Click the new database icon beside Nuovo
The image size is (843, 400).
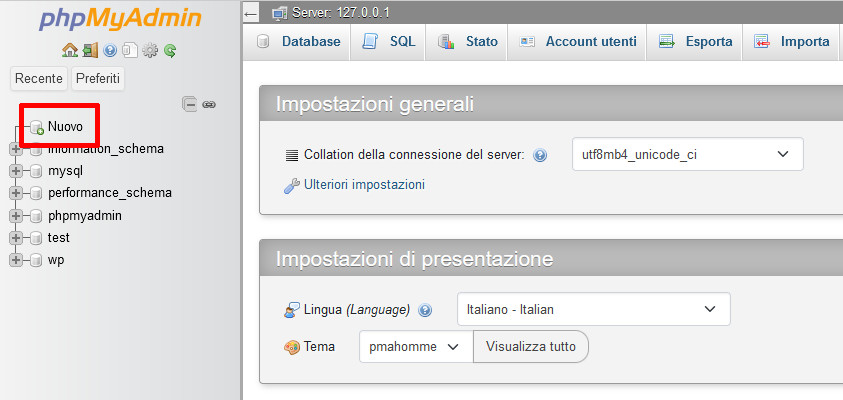point(37,127)
